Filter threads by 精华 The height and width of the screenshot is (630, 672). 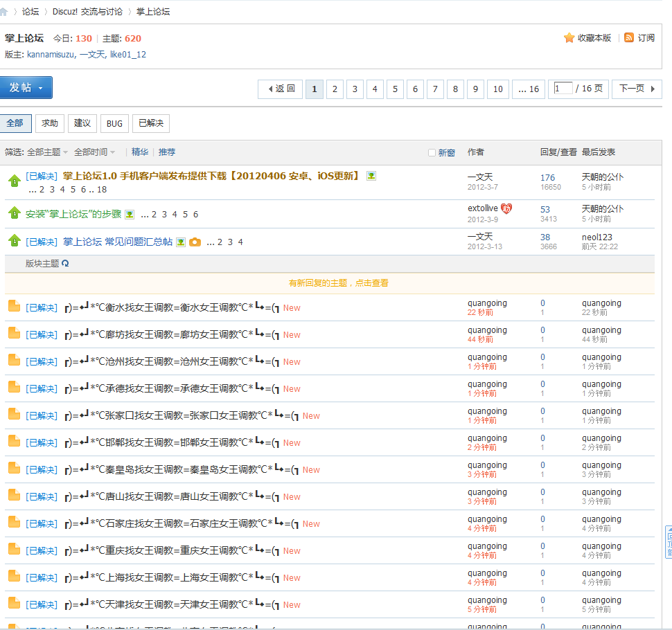coord(140,152)
